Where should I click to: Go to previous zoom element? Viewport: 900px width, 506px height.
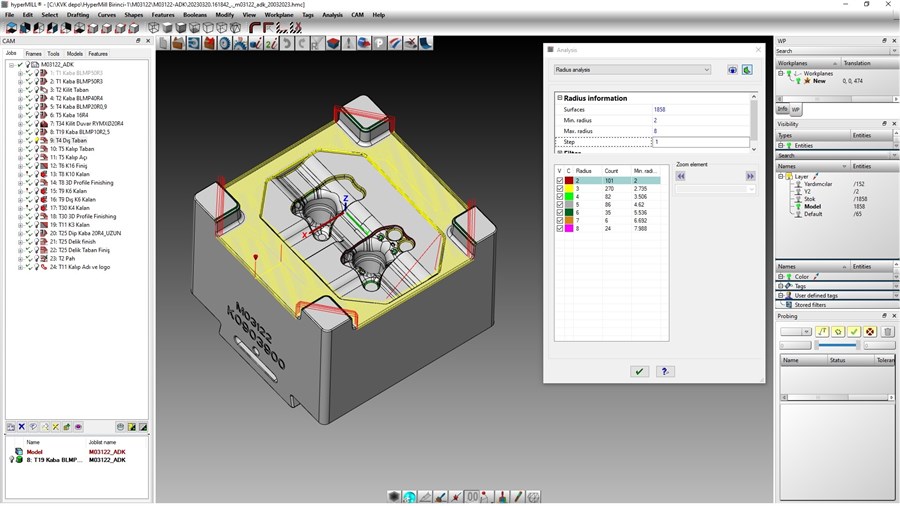pos(681,176)
